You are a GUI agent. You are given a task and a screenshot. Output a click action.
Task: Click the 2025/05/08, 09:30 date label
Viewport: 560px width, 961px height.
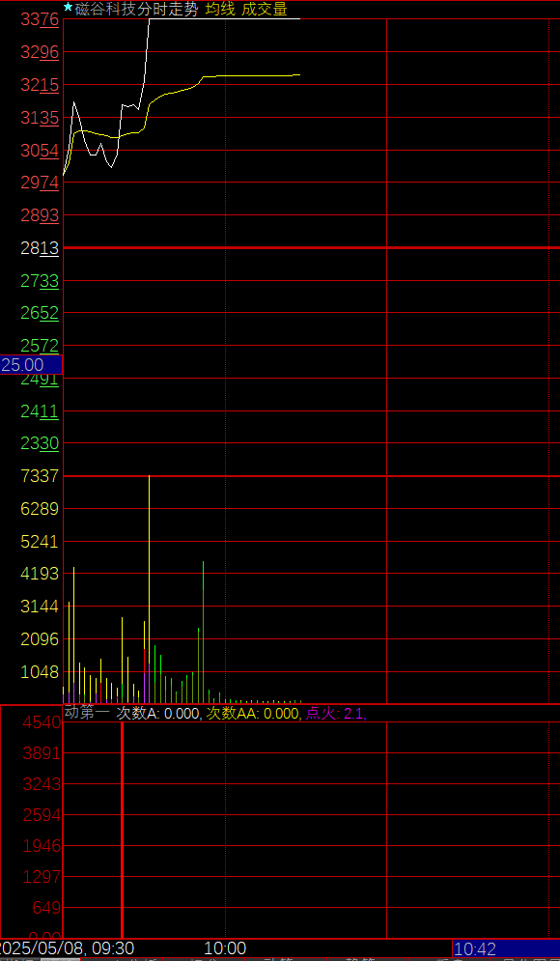click(x=68, y=948)
